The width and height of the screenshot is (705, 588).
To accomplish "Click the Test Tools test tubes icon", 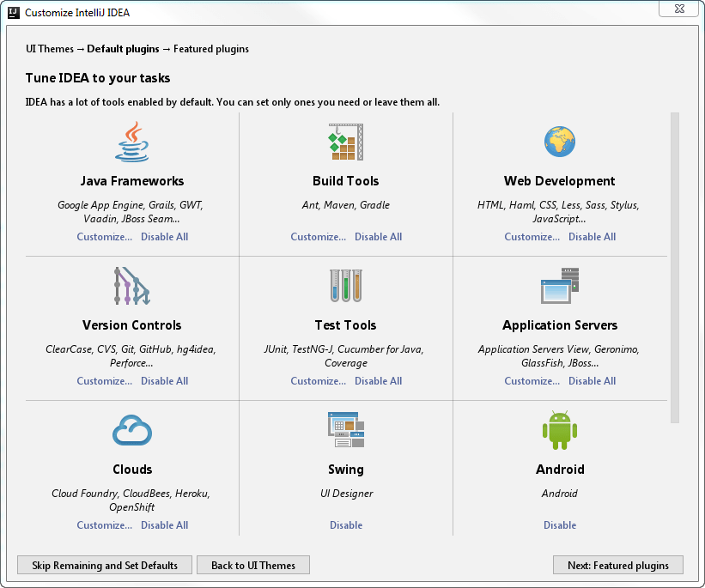I will [345, 286].
